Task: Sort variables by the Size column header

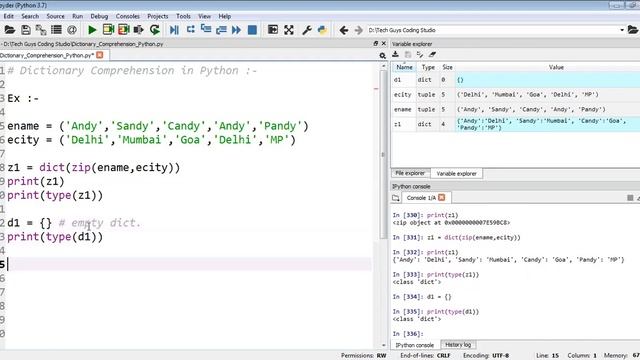Action: click(x=447, y=67)
